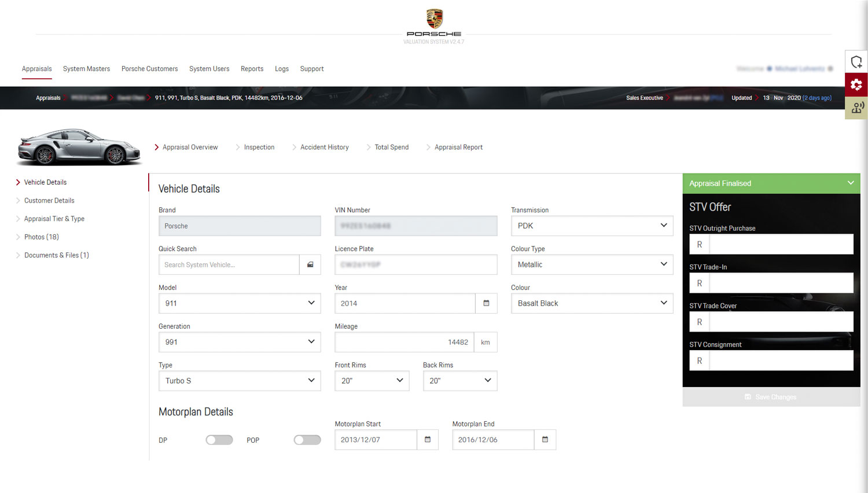Toggle the POP switch
Viewport: 868px width, 493px height.
307,440
